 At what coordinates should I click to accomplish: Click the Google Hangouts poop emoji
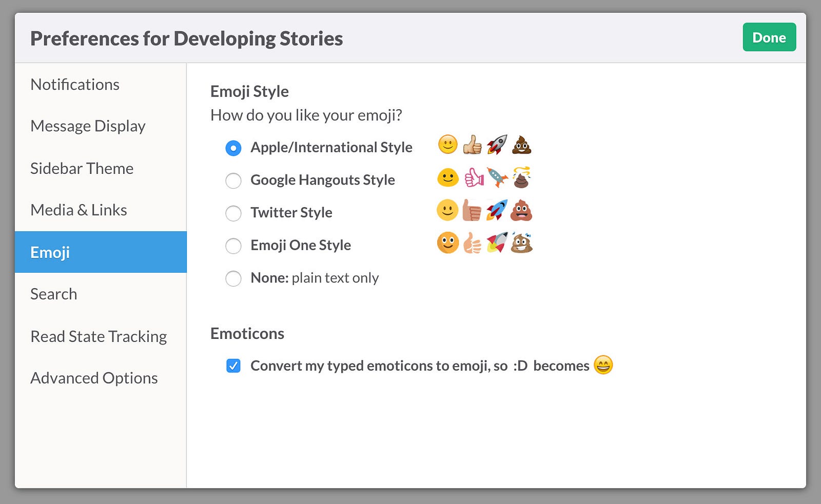pyautogui.click(x=521, y=177)
